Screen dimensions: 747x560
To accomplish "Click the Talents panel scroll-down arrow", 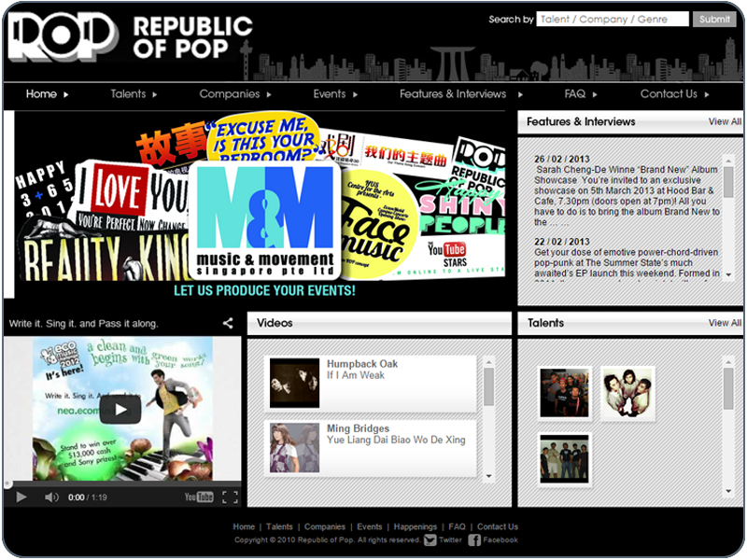I will tap(728, 491).
